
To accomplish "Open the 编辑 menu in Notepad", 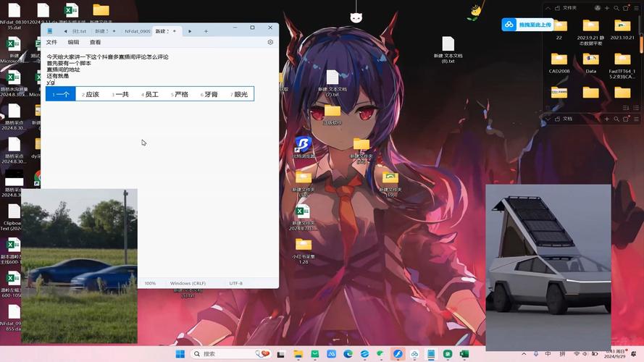I will (x=73, y=42).
